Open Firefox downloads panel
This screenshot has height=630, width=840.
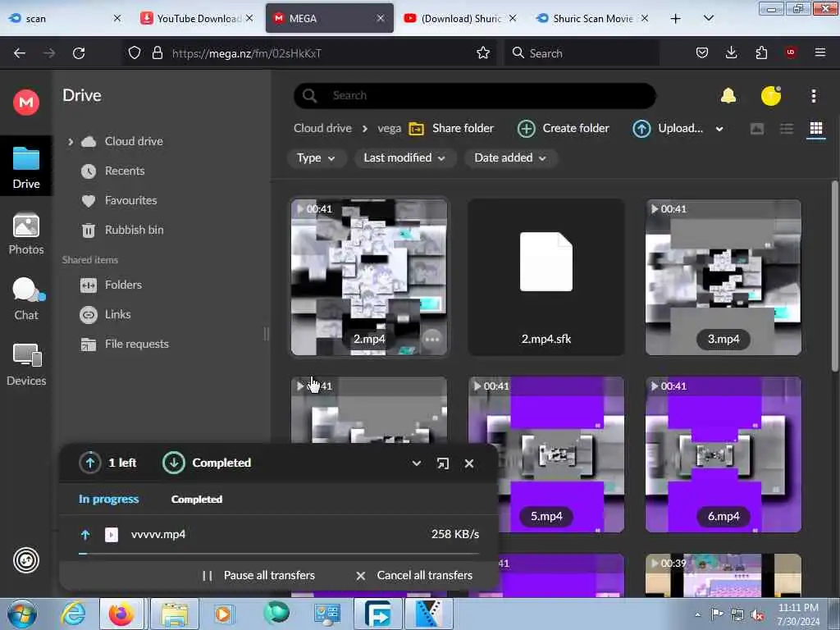[x=731, y=52]
